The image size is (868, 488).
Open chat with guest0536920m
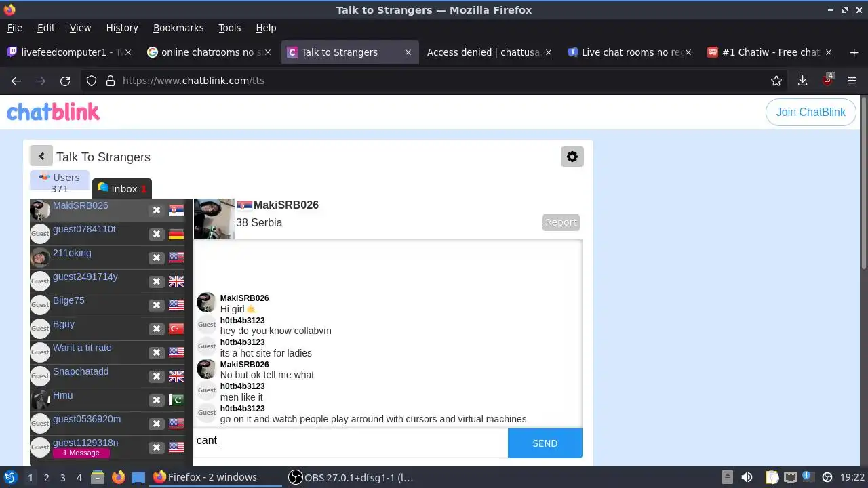pos(87,419)
